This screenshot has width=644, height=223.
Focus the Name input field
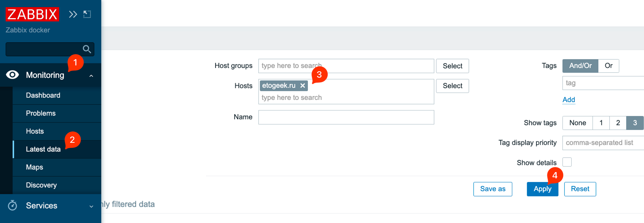346,117
